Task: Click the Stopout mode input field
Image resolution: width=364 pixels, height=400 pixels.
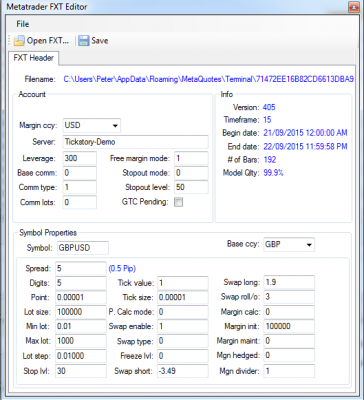Action: click(x=191, y=173)
